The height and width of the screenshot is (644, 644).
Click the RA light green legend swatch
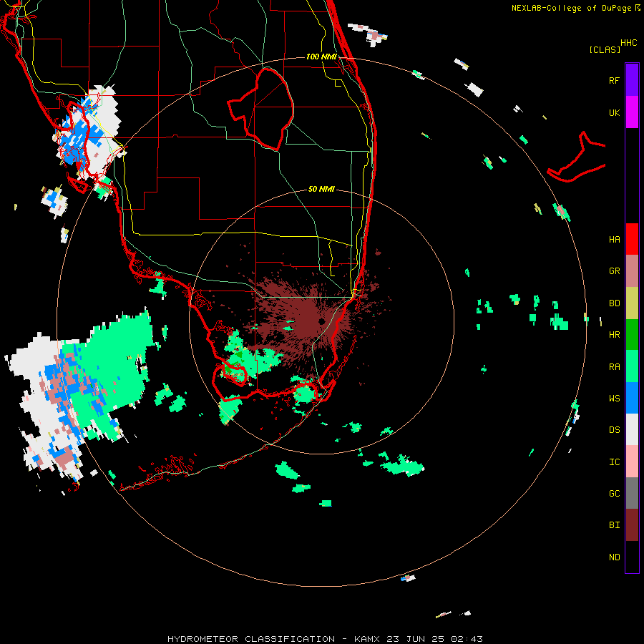[632, 366]
